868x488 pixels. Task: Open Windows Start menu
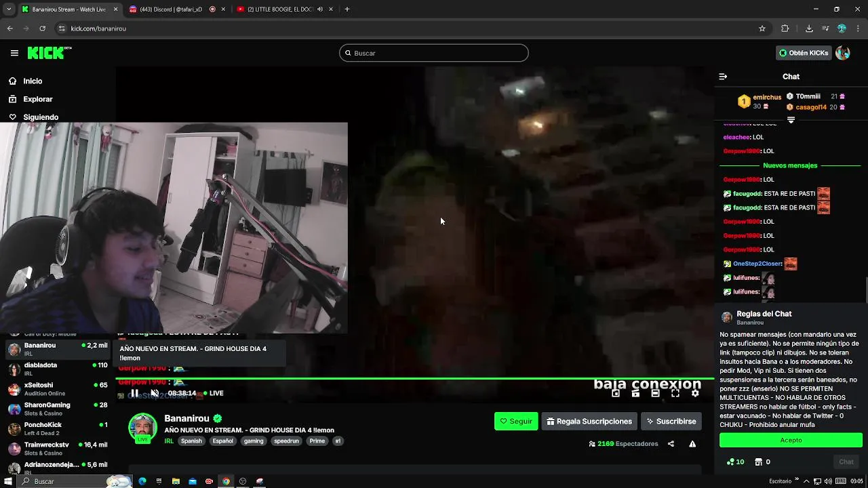point(7,481)
